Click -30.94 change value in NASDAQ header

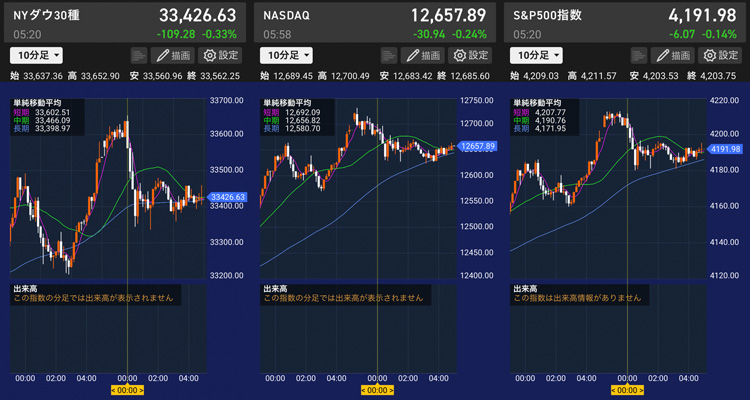pyautogui.click(x=431, y=34)
